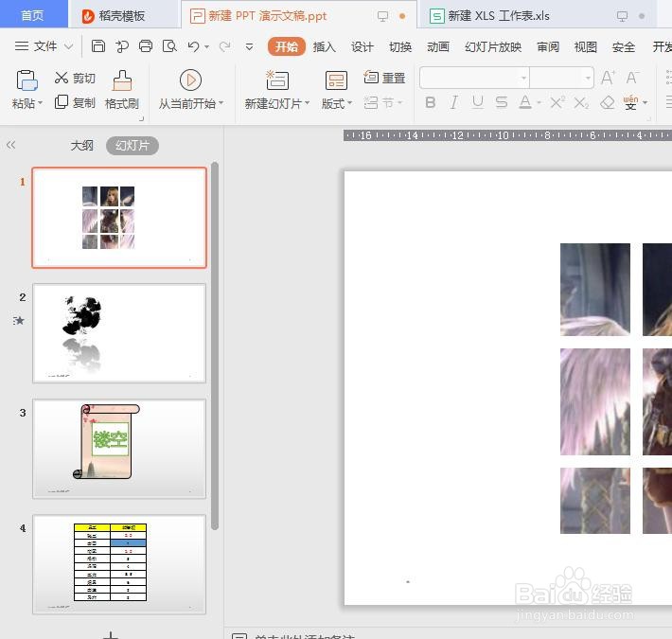Click the Cut (剪切) scissors button
Screen dimensions: 672x639
coord(75,78)
